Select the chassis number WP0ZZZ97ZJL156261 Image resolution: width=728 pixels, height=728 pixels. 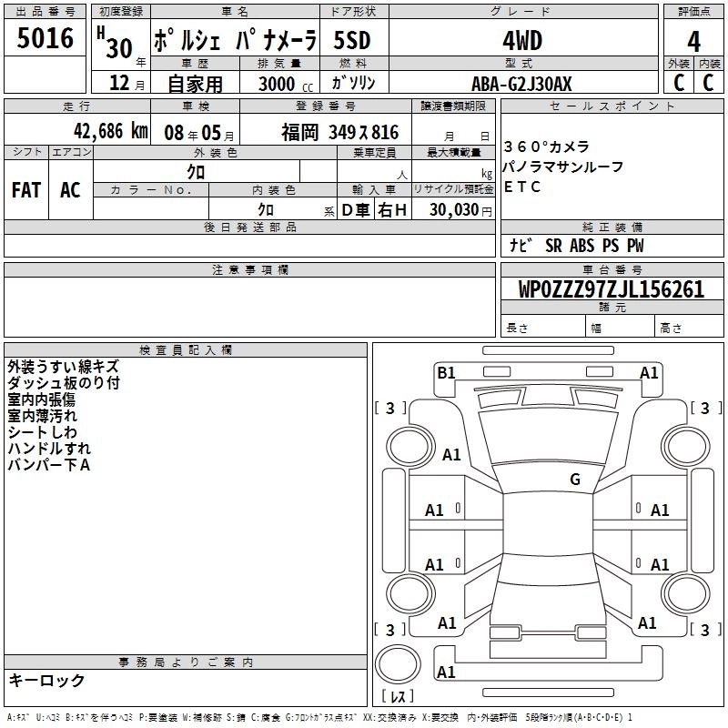point(612,289)
